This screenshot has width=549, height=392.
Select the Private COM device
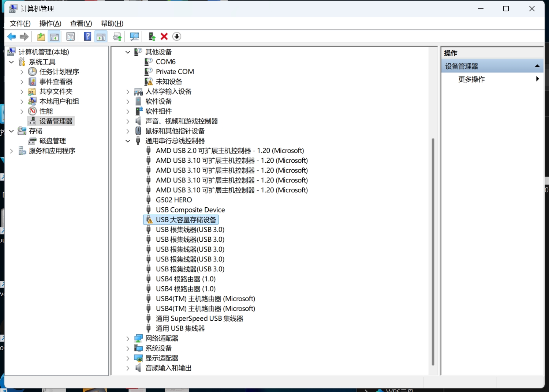tap(175, 72)
